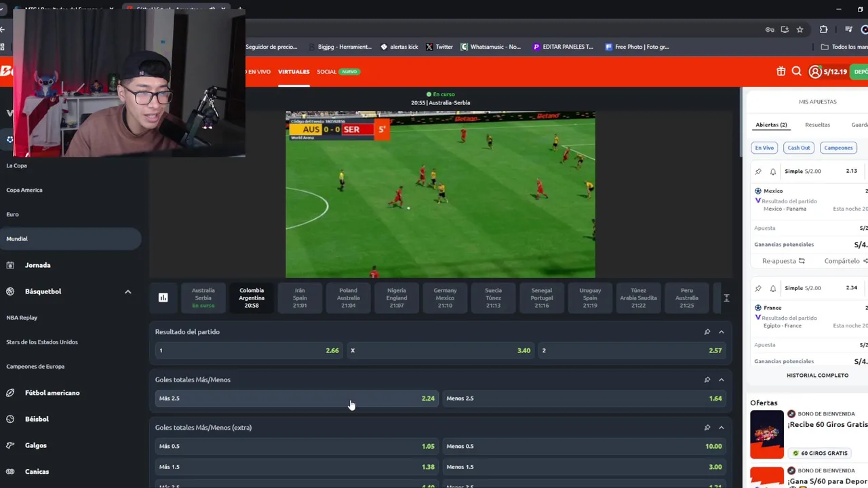The width and height of the screenshot is (868, 488).
Task: Filter bets with the Campeones chip
Action: pyautogui.click(x=838, y=148)
